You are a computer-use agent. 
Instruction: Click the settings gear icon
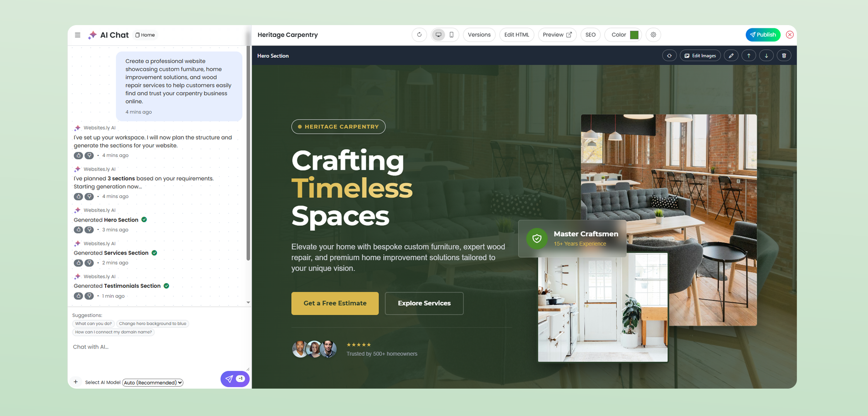pyautogui.click(x=653, y=35)
